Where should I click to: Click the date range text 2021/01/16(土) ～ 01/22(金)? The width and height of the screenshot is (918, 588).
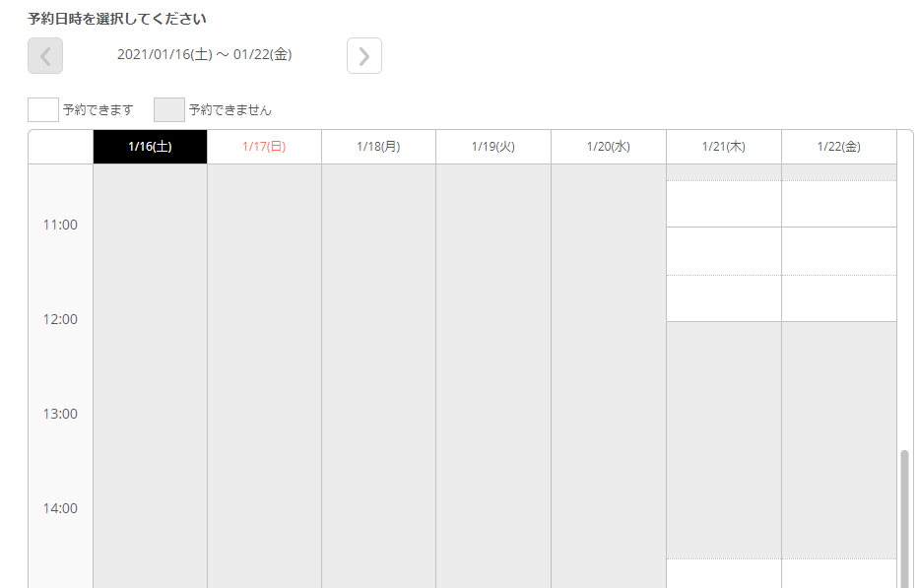click(204, 54)
